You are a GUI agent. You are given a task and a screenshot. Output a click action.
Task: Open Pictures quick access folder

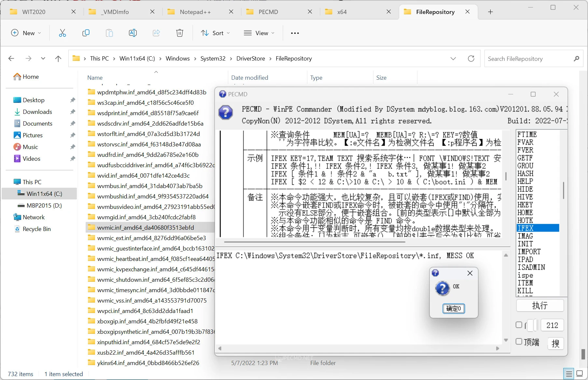click(28, 135)
